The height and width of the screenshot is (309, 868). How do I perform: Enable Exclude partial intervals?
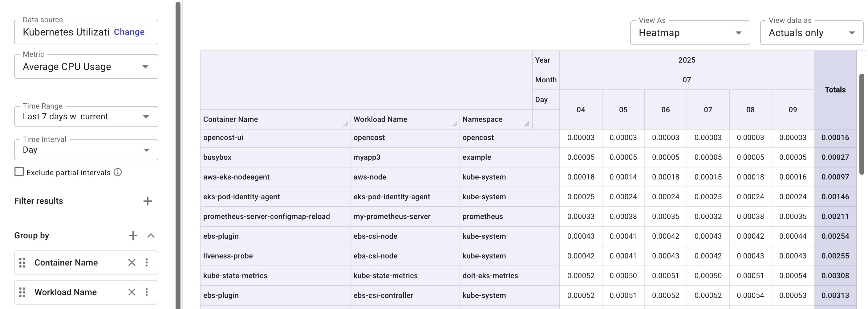(x=18, y=172)
